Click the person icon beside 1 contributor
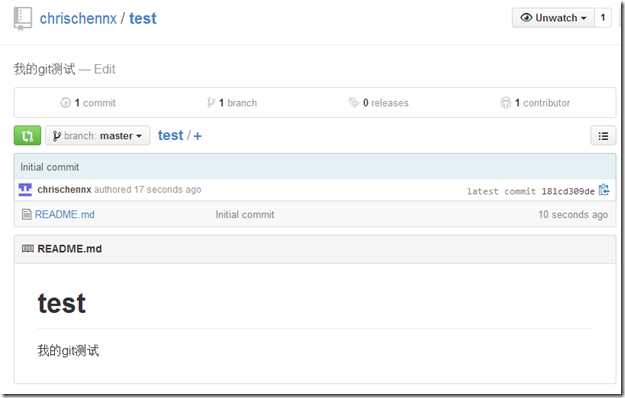Image resolution: width=625 pixels, height=398 pixels. (x=505, y=103)
